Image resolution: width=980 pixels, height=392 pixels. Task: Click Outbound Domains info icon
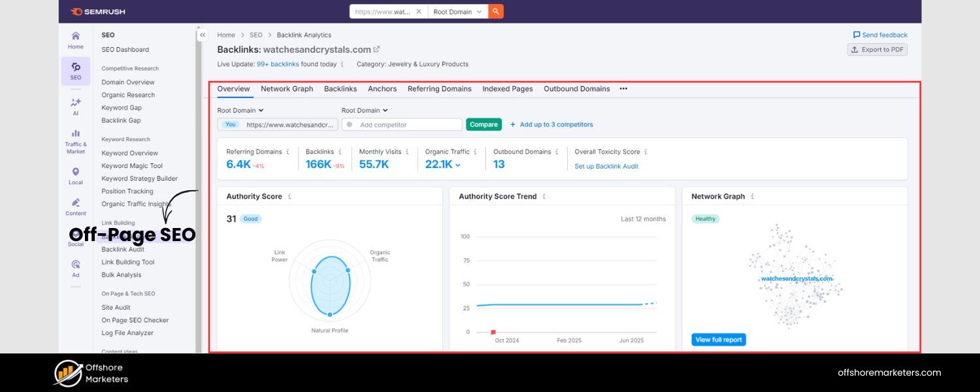pos(557,152)
